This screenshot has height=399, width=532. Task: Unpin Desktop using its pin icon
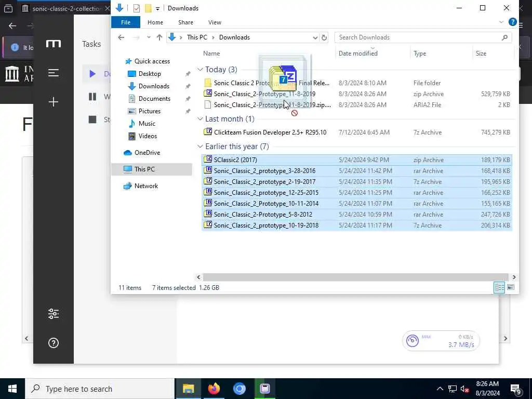coord(188,74)
